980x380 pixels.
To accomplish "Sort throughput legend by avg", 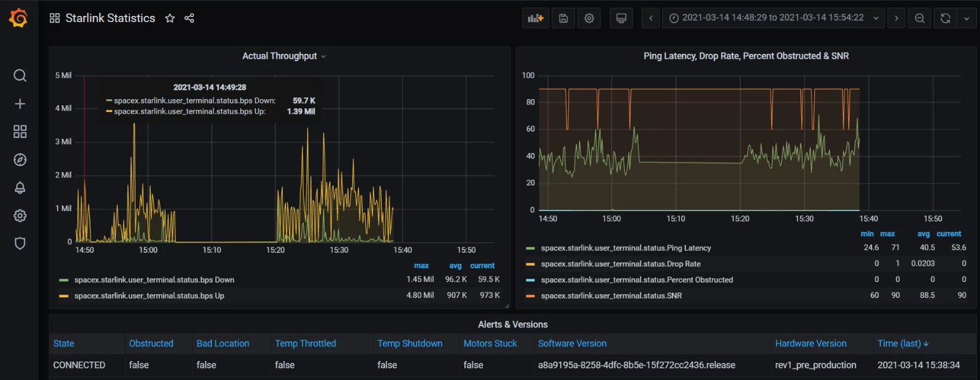I will tap(455, 266).
